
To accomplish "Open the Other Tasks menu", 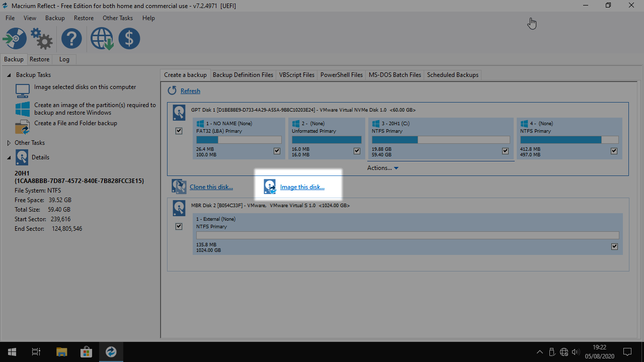I will tap(118, 18).
